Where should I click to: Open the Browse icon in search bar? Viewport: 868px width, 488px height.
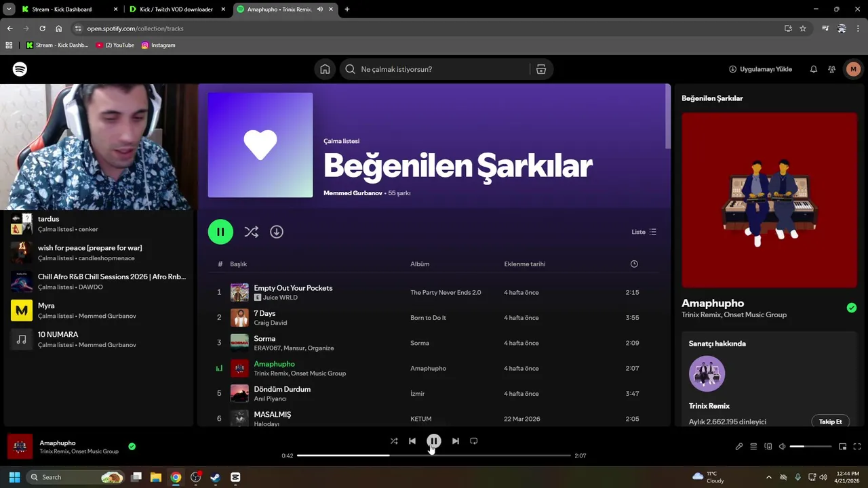(x=541, y=69)
